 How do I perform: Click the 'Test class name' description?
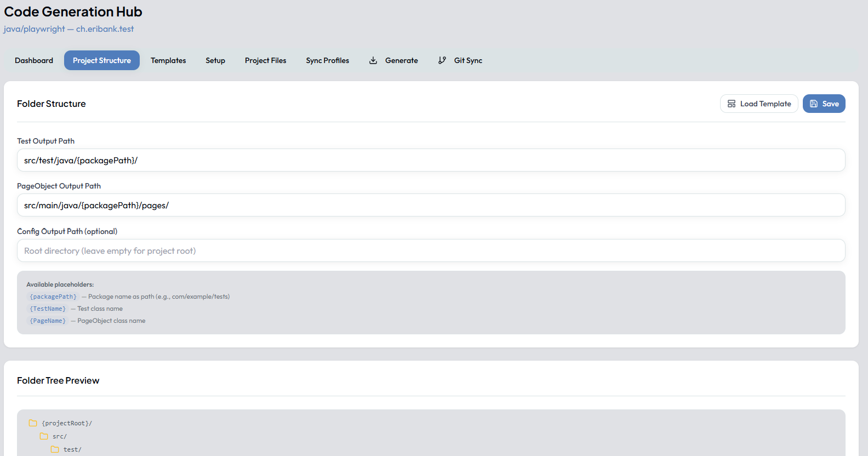click(x=100, y=309)
